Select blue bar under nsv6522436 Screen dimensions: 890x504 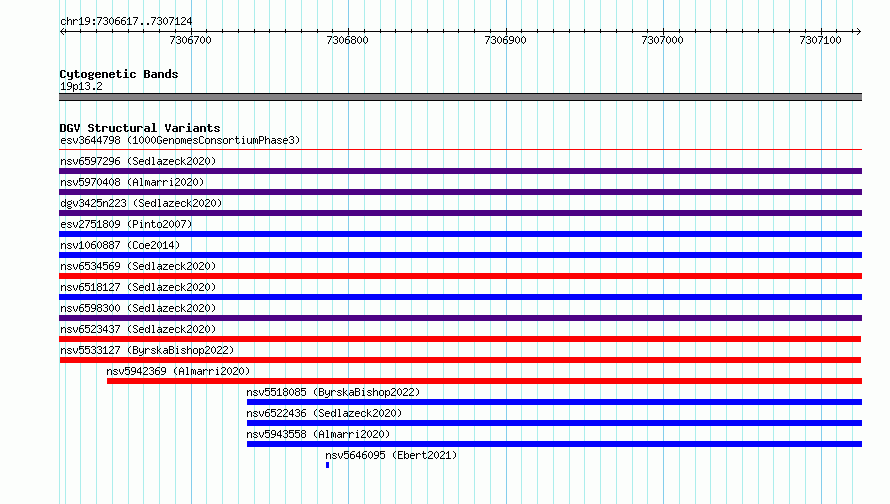[554, 423]
